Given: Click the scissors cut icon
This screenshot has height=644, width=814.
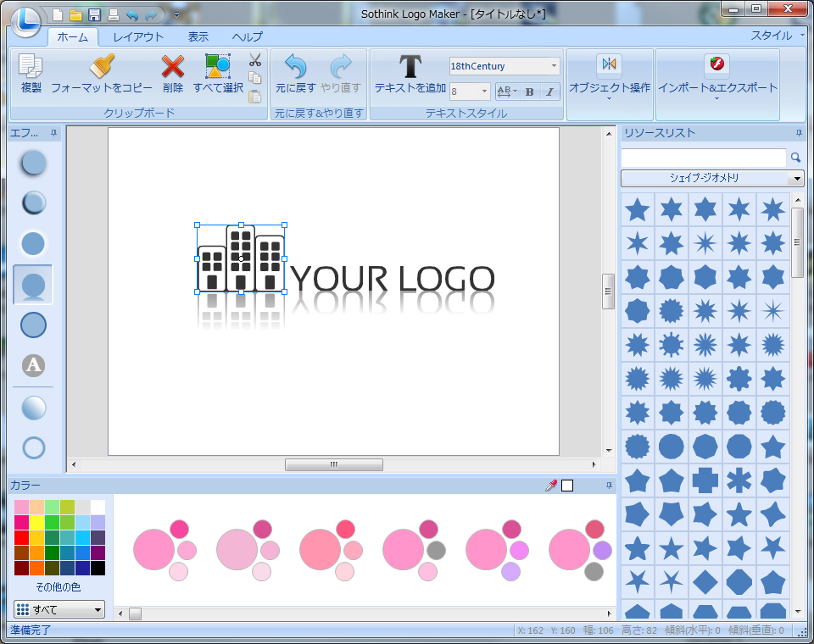Looking at the screenshot, I should (254, 60).
